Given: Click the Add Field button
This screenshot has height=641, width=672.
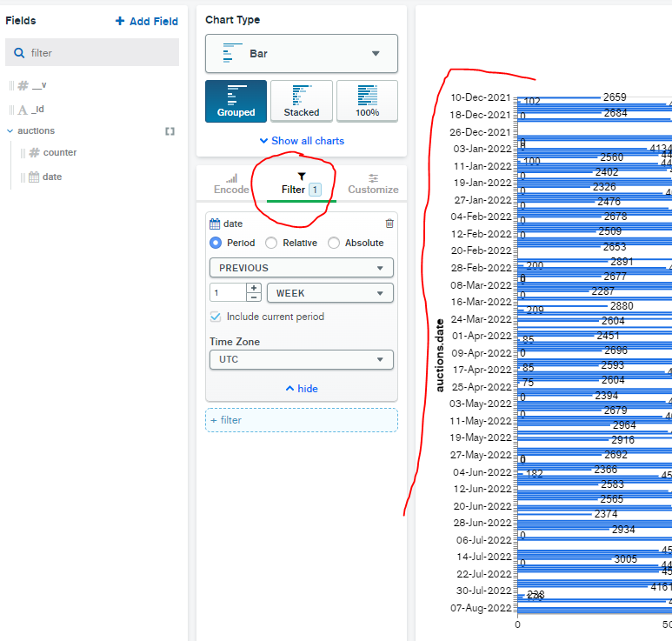Looking at the screenshot, I should 147,21.
